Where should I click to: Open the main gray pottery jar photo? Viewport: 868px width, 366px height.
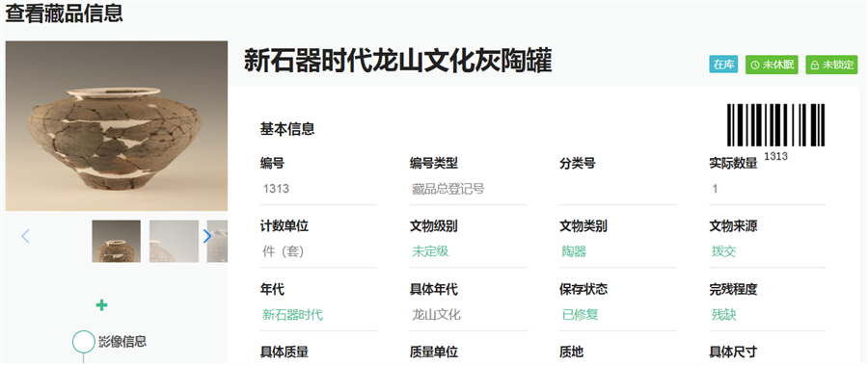tap(117, 125)
